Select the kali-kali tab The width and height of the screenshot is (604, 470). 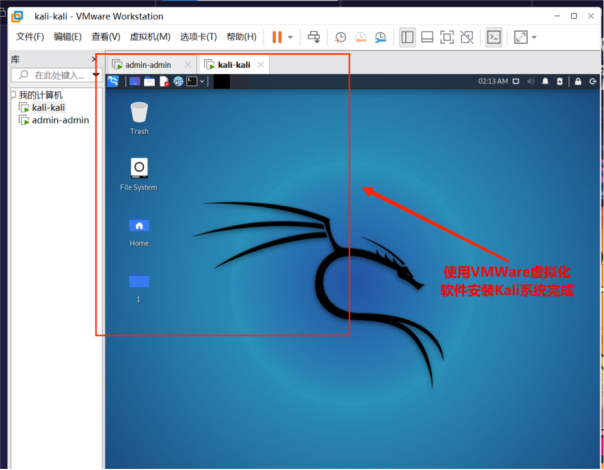coord(234,65)
